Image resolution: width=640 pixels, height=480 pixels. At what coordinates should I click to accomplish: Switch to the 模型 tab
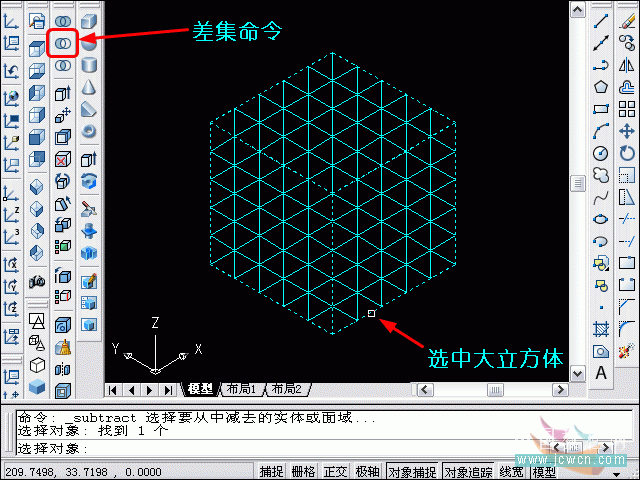[x=200, y=389]
